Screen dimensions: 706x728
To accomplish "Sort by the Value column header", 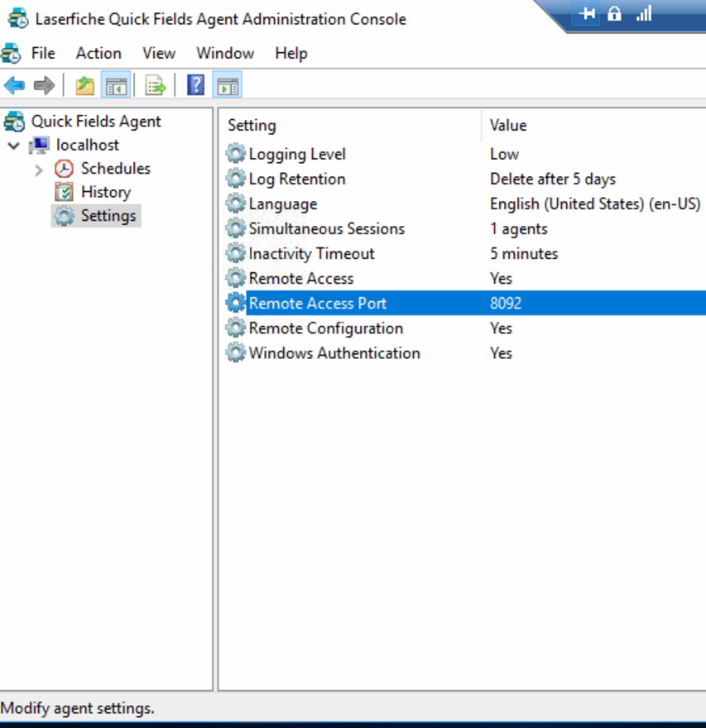I will (508, 125).
